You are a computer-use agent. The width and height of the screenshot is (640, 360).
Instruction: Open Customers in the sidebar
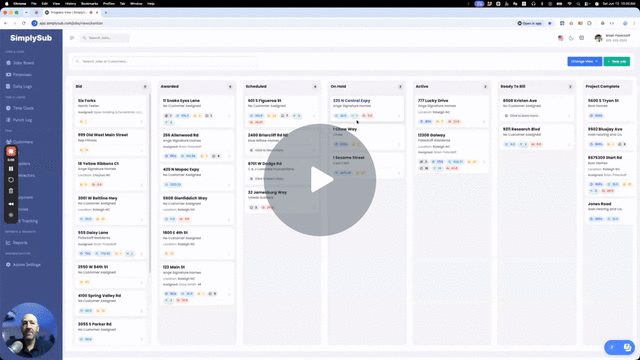tap(20, 142)
